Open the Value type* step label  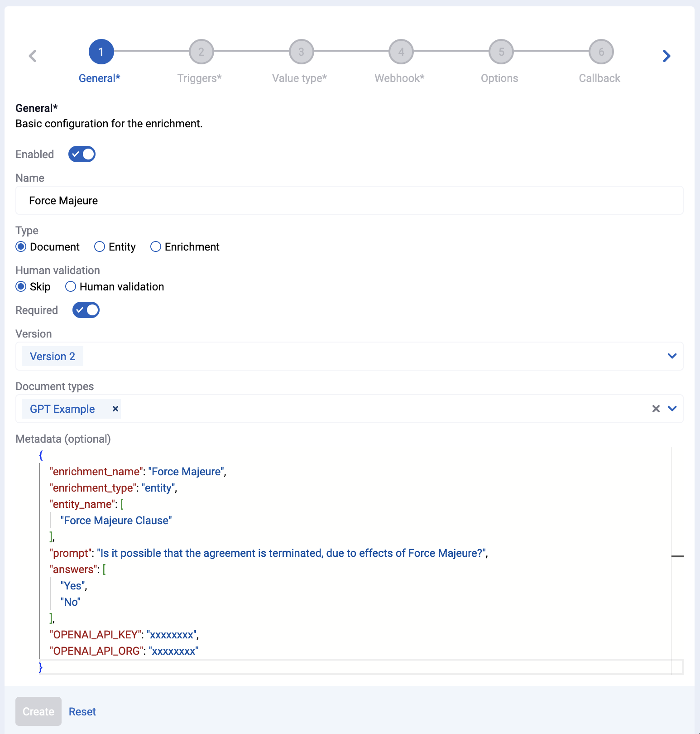tap(300, 78)
